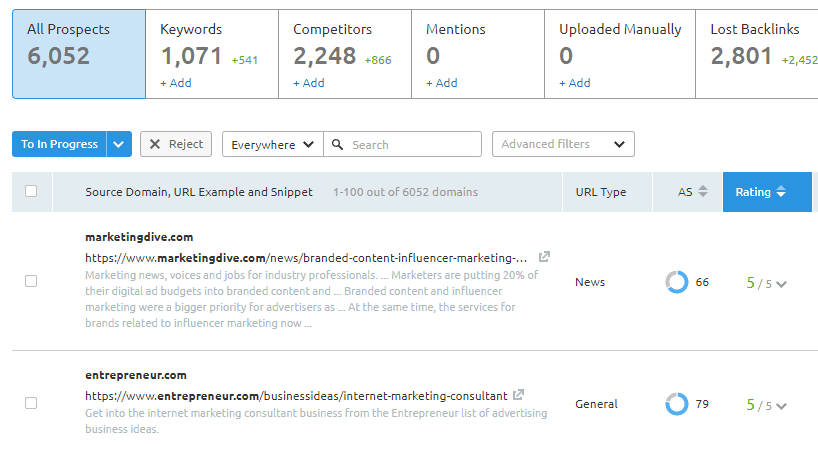The height and width of the screenshot is (454, 818).
Task: Focus the Search input field
Action: pos(402,144)
